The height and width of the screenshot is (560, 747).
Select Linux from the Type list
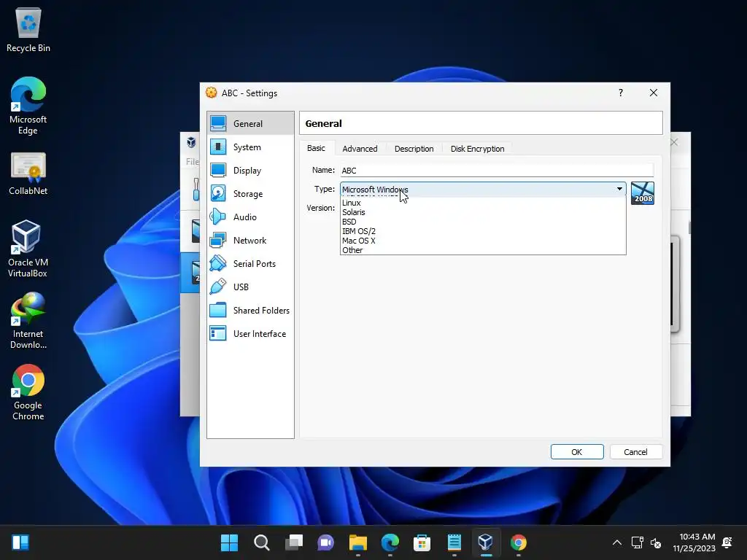(x=483, y=203)
